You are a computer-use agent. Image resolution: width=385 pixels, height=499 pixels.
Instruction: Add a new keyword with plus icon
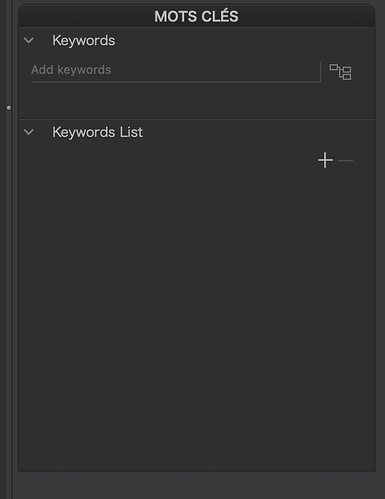[x=325, y=160]
